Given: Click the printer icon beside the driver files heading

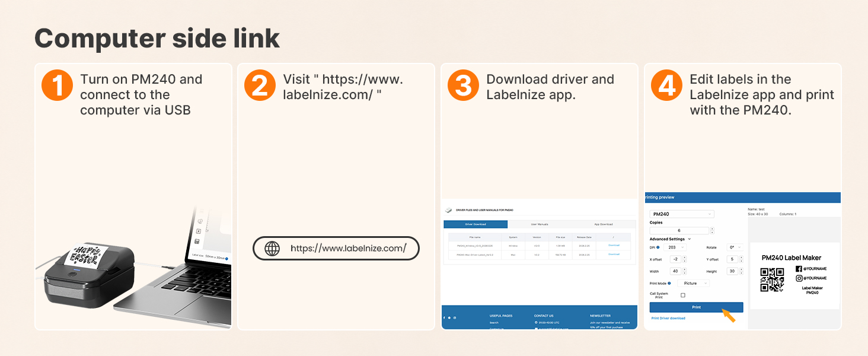Looking at the screenshot, I should tap(448, 210).
